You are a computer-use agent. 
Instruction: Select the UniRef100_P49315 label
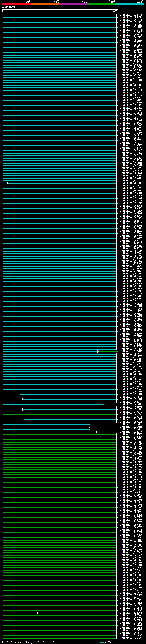click(131, 58)
